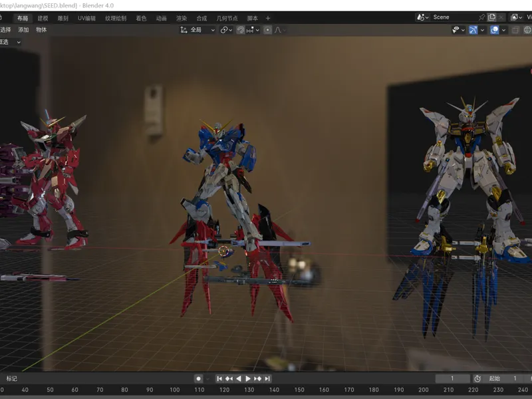Open the scene browse icon dropdown
532x399 pixels.
tap(423, 17)
